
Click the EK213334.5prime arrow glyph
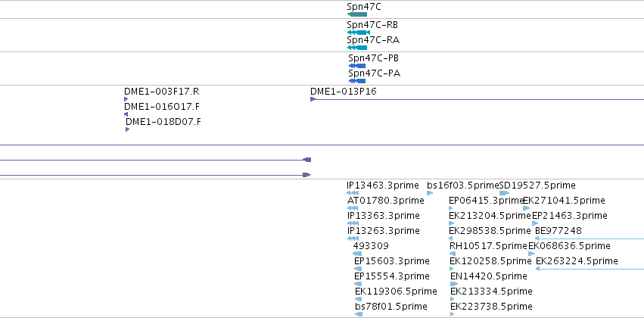pos(453,299)
